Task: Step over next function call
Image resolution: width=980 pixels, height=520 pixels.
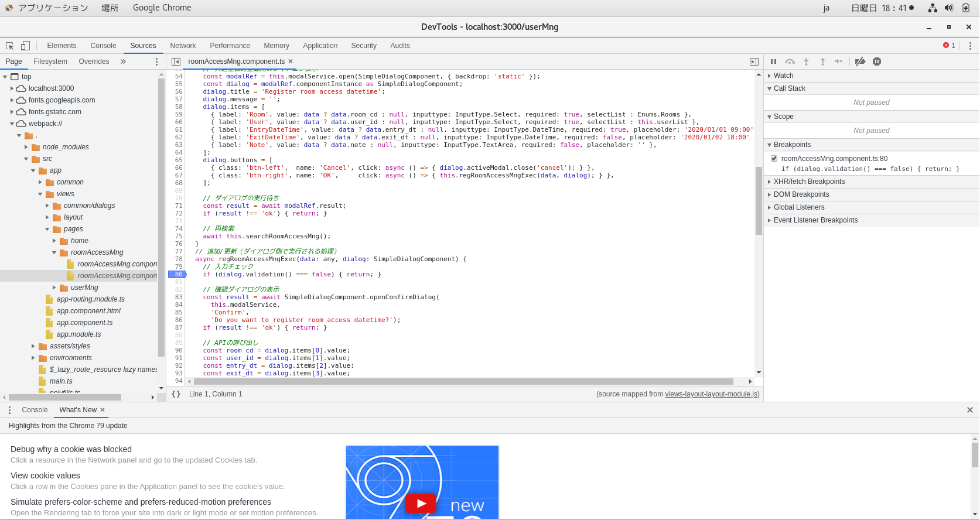Action: pyautogui.click(x=790, y=61)
